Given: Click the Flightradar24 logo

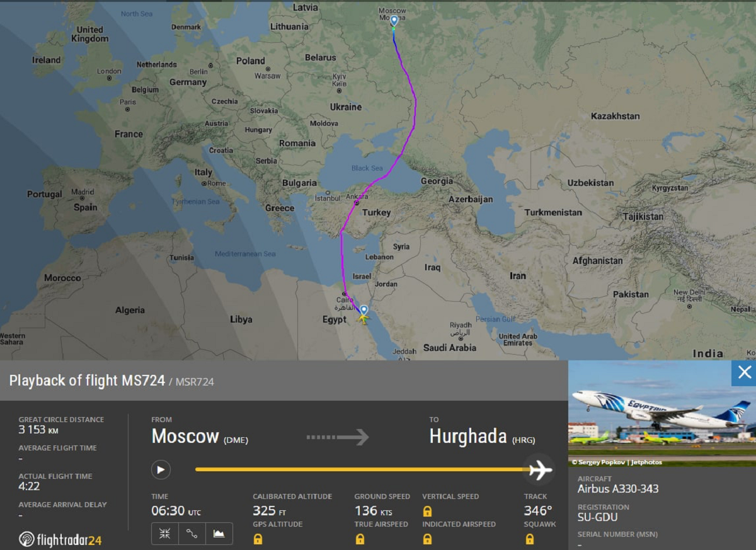Looking at the screenshot, I should [60, 540].
